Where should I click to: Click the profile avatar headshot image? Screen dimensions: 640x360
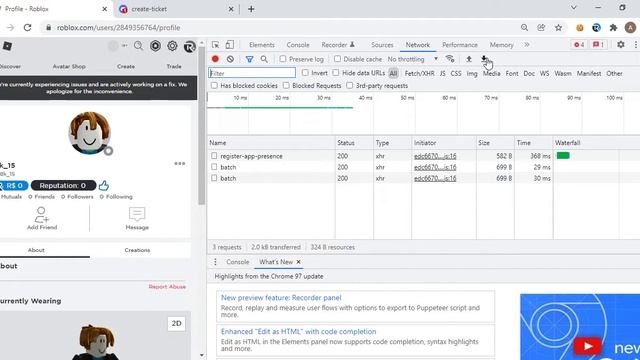89,133
